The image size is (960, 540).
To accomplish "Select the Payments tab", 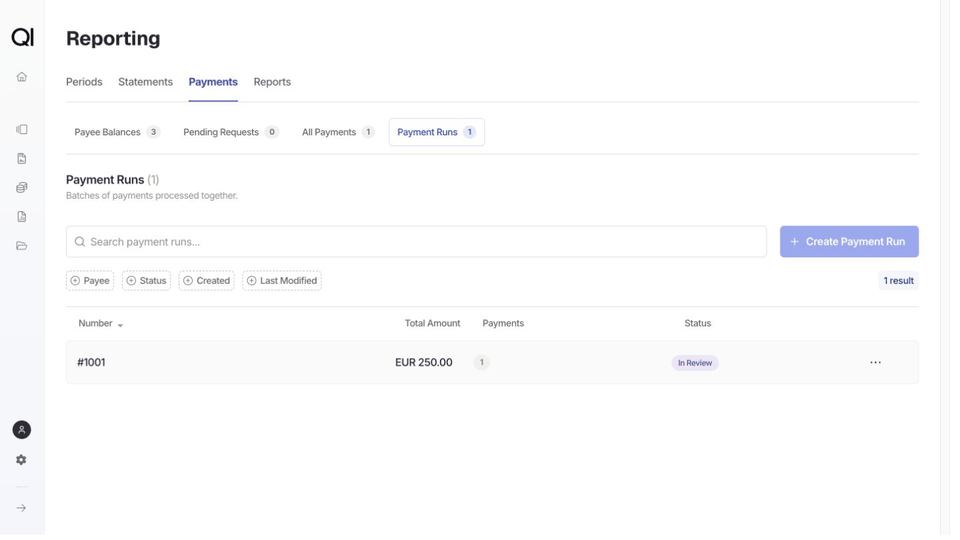I will pos(215,83).
